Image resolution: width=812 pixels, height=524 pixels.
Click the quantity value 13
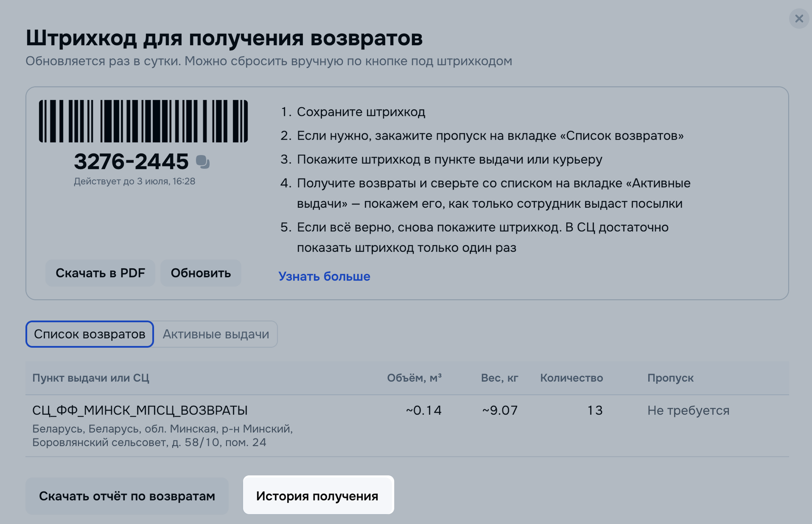coord(595,410)
